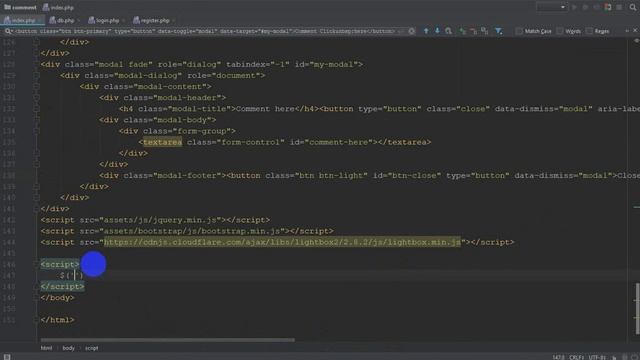Click the closing html tag

[57, 320]
